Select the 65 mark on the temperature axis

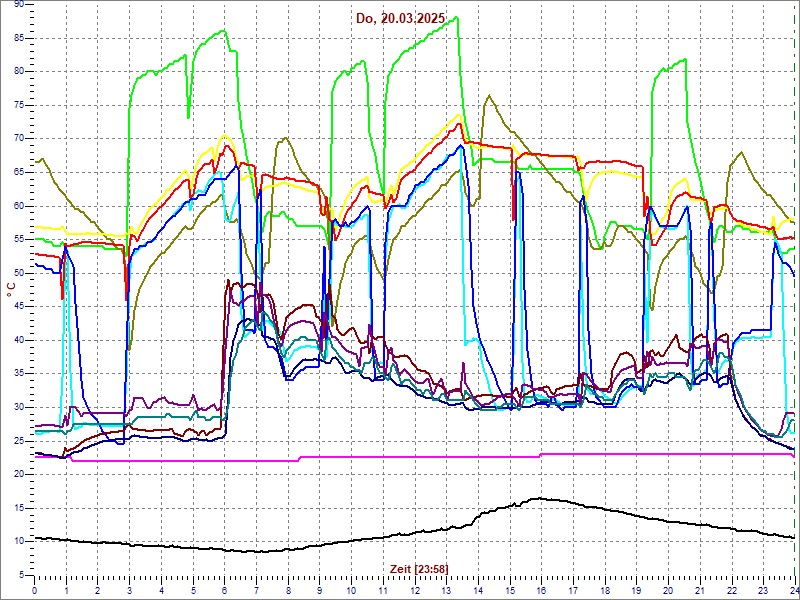point(19,172)
